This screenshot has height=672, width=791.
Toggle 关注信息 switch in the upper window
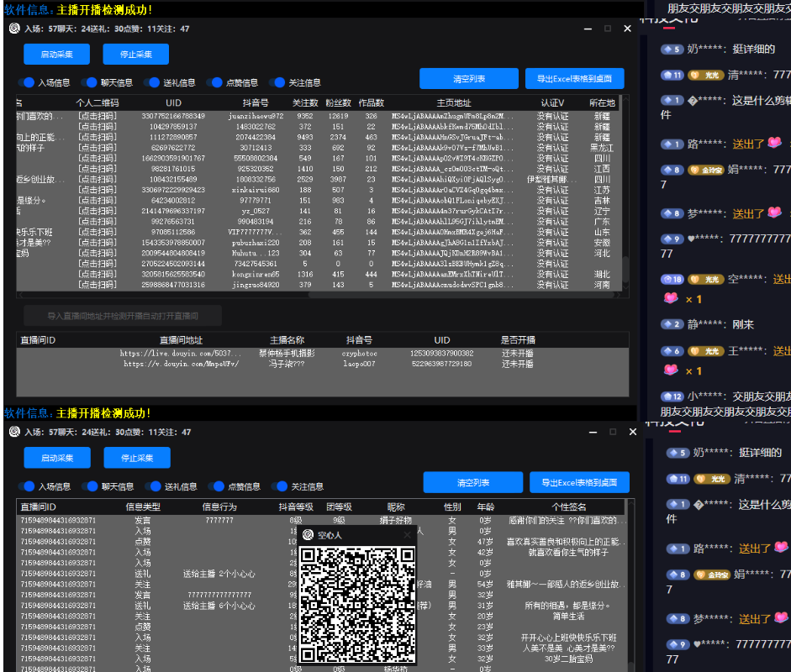coord(277,83)
